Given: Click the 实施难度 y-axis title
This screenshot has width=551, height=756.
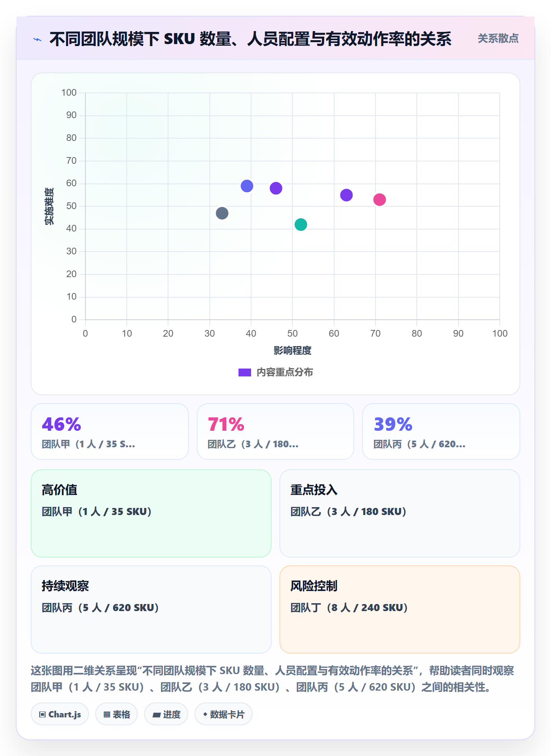Looking at the screenshot, I should (49, 206).
